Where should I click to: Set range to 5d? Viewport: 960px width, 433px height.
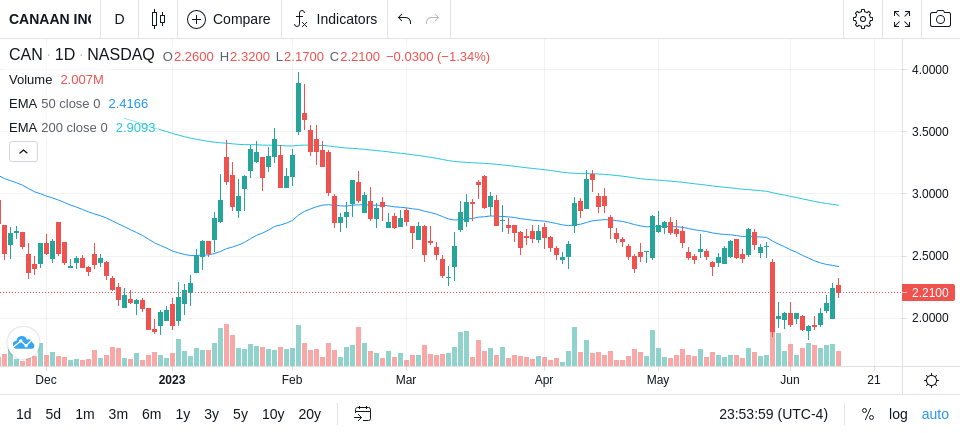pos(53,415)
